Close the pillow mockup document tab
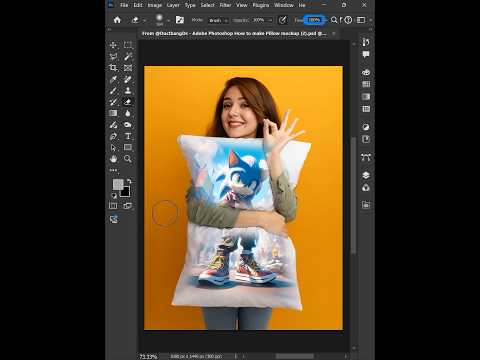This screenshot has width=480, height=360. pos(334,33)
